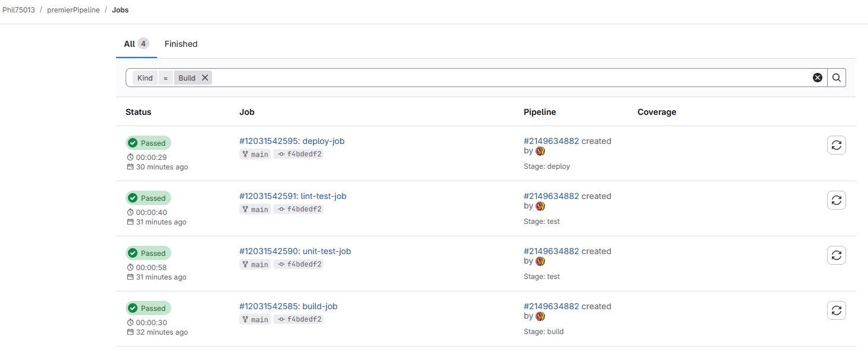Screen dimensions: 868x353
Task: Click the Passed status badge for lint-test-job
Action: [x=148, y=198]
